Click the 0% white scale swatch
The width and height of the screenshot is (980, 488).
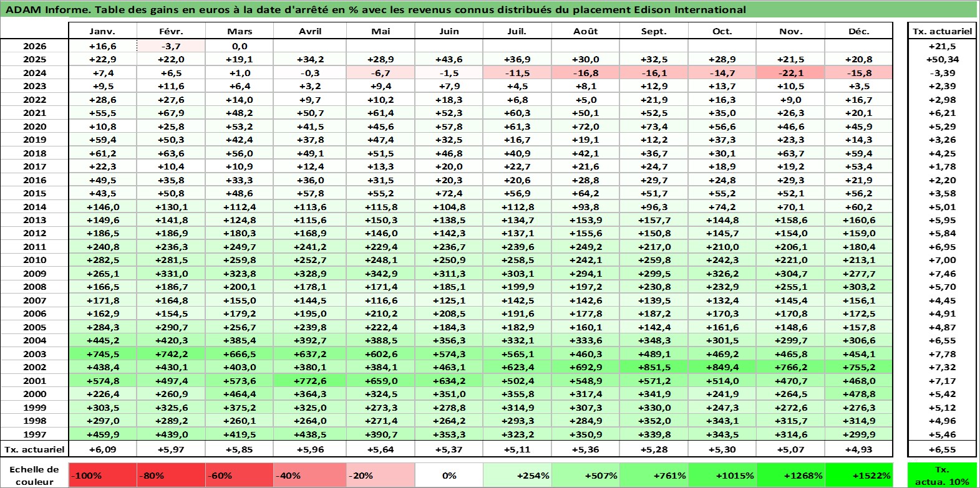[449, 476]
